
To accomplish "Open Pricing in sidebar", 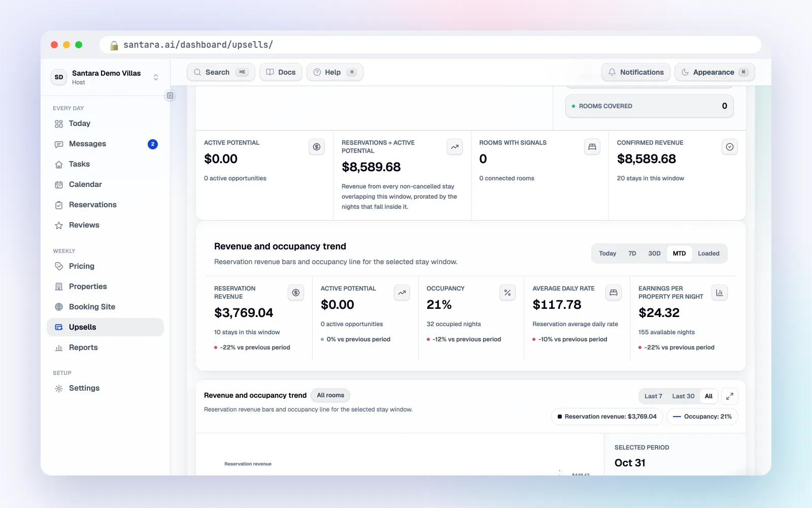I will [106, 266].
